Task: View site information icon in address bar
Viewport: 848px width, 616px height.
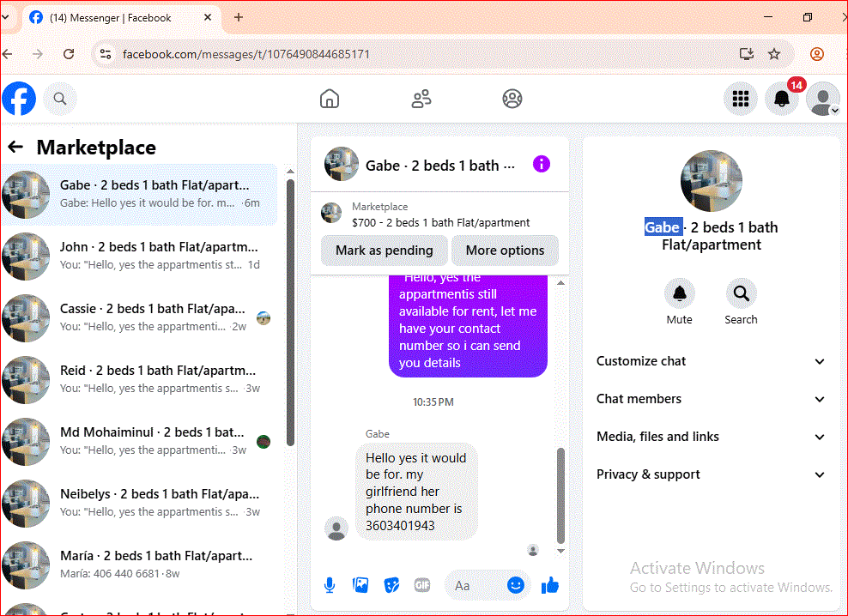Action: tap(106, 54)
